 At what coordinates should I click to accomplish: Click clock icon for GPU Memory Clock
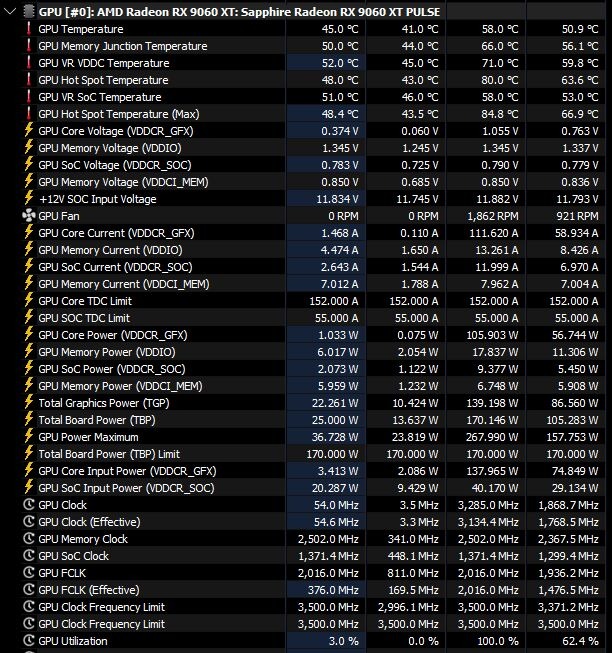click(28, 539)
